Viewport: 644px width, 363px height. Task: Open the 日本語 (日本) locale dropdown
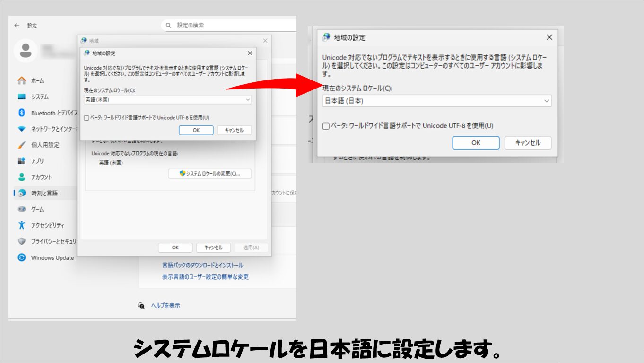pyautogui.click(x=437, y=101)
